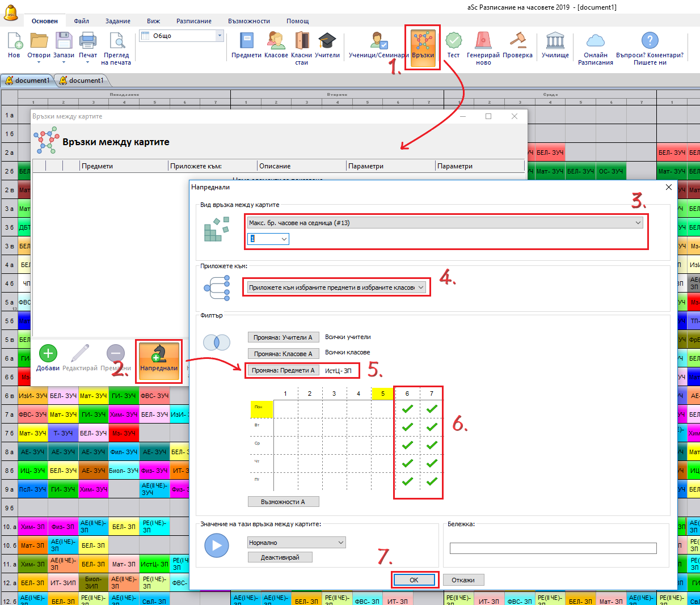Open the Приложете към избраните предмети dropdown
700x605 pixels.
click(336, 287)
